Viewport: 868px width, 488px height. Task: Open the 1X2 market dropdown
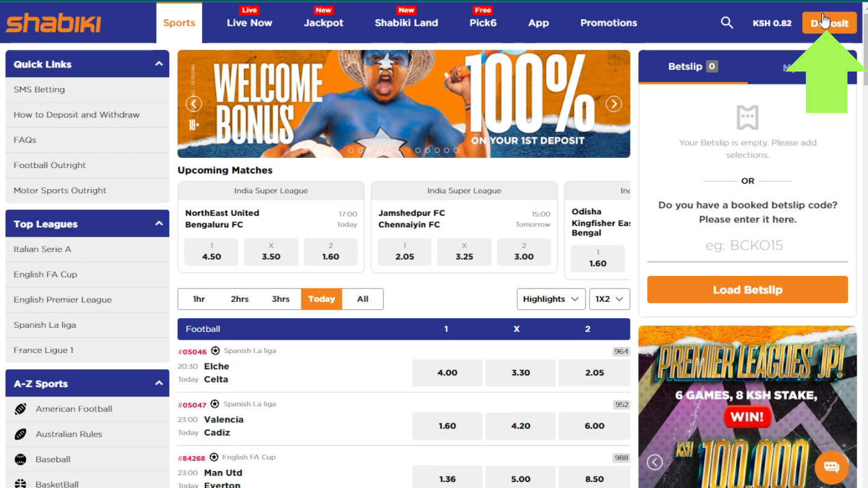(609, 299)
